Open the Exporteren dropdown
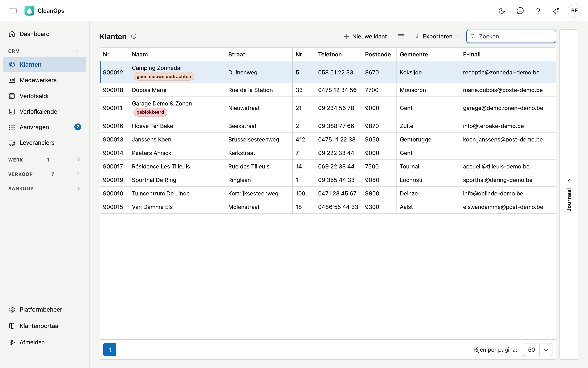Viewport: 588px width, 368px height. pos(437,36)
